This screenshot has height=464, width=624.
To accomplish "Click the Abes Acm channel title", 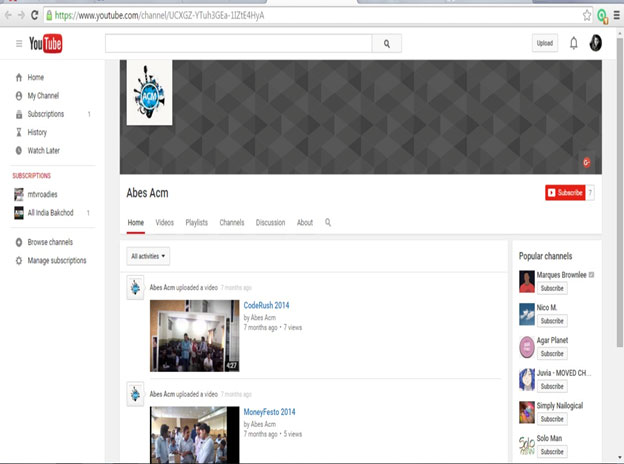I will (x=147, y=193).
